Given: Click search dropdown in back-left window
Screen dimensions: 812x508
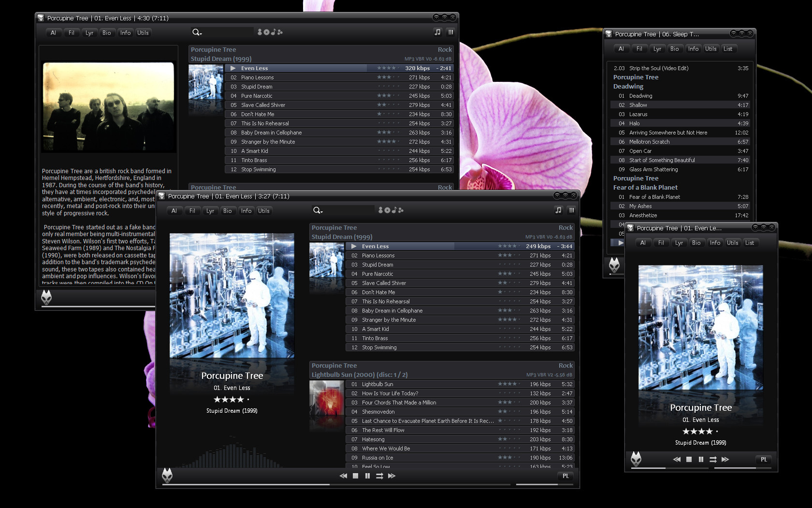Looking at the screenshot, I should click(x=197, y=32).
